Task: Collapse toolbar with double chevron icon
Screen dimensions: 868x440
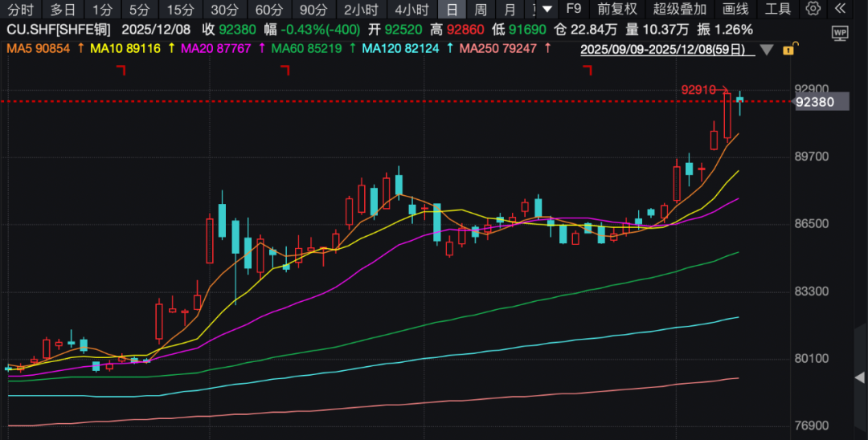Action: (841, 10)
